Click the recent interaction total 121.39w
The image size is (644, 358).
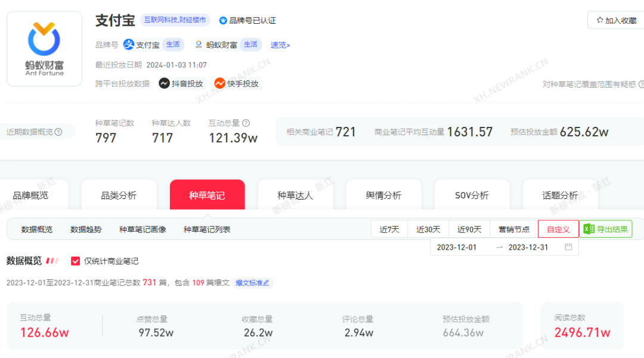(x=233, y=138)
